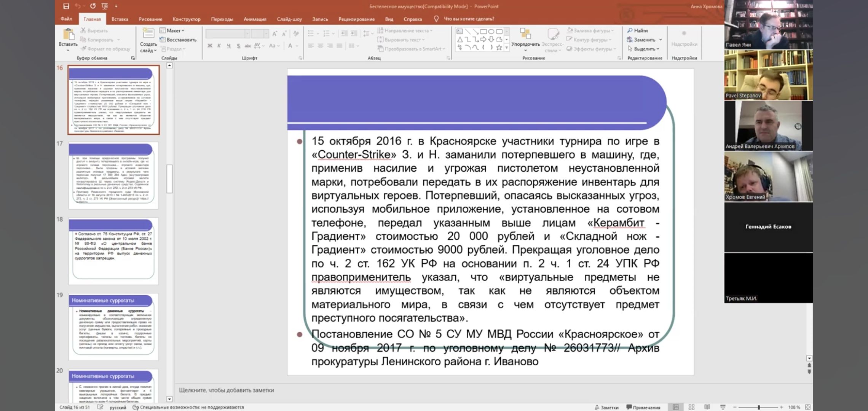Open the File (Файл) tab
This screenshot has width=868, height=411.
point(66,19)
